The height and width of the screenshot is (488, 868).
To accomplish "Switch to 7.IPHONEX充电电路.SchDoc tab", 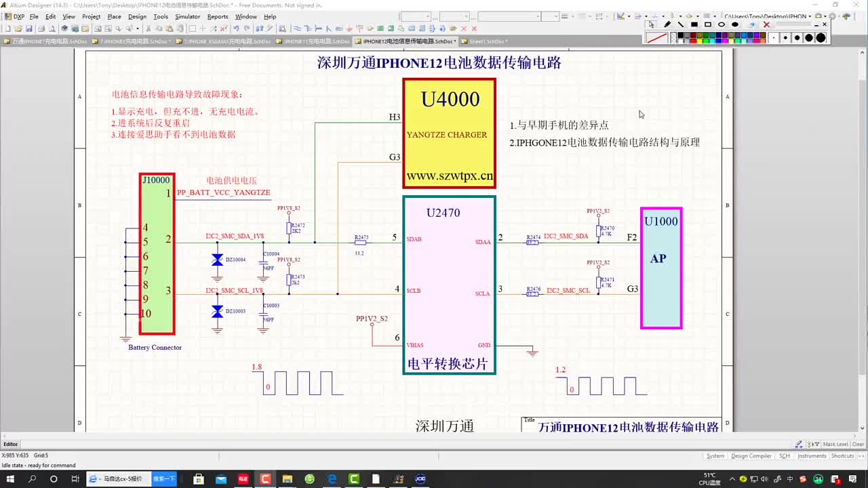I will (132, 41).
